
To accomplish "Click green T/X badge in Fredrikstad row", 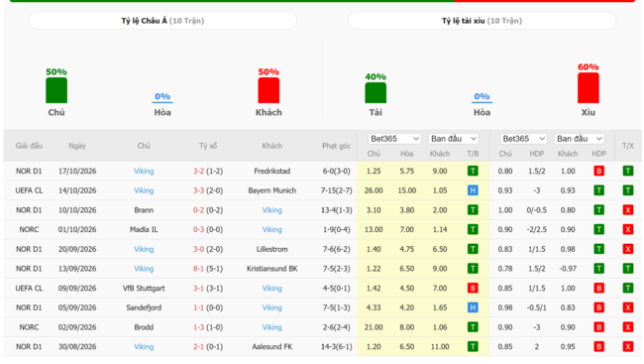I will coord(628,172).
